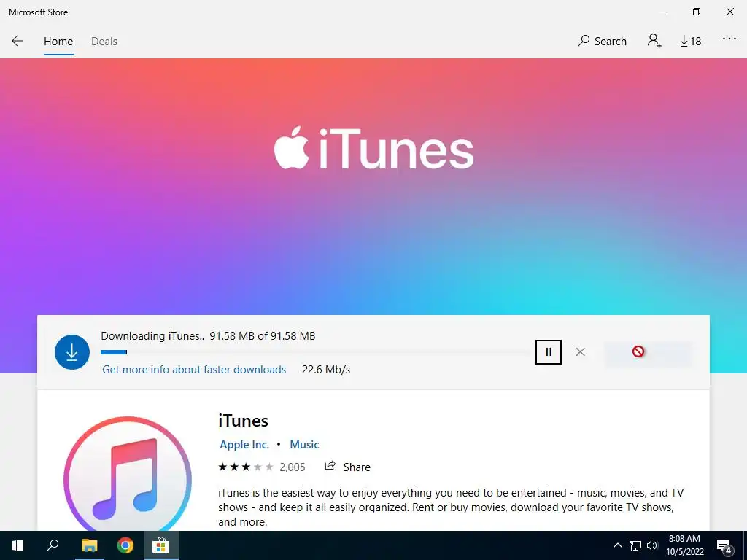Restore down the Microsoft Store window
The image size is (747, 560).
point(697,12)
